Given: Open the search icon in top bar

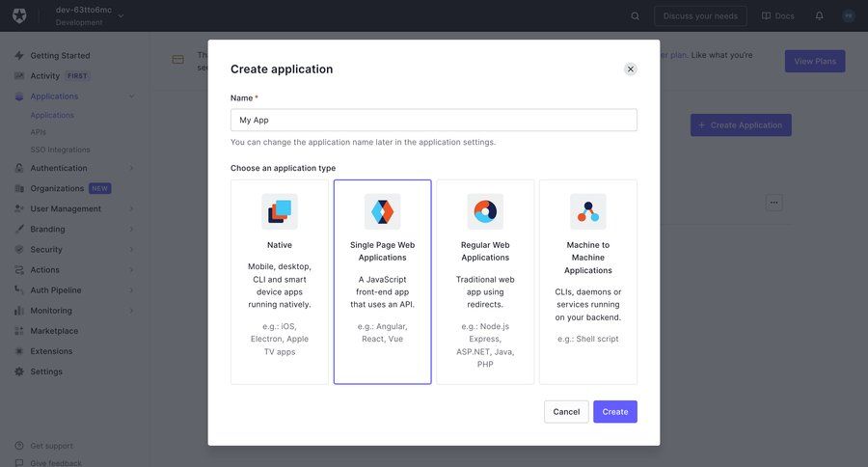Looking at the screenshot, I should click(x=635, y=16).
